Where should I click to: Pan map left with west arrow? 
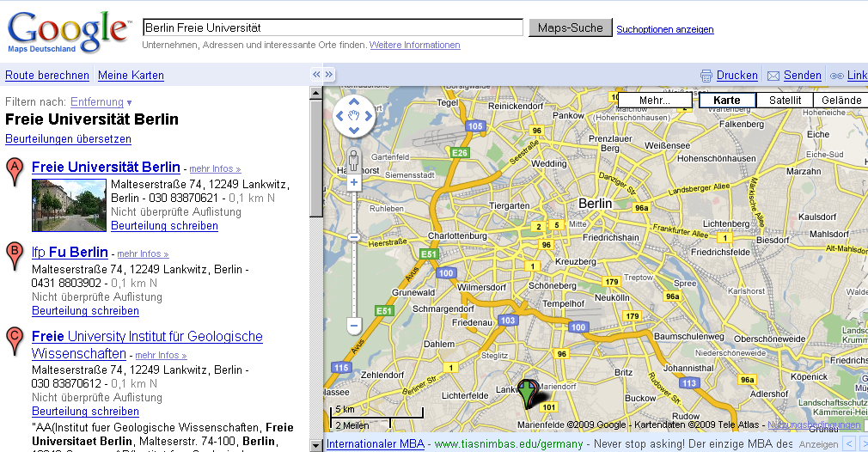tap(339, 116)
